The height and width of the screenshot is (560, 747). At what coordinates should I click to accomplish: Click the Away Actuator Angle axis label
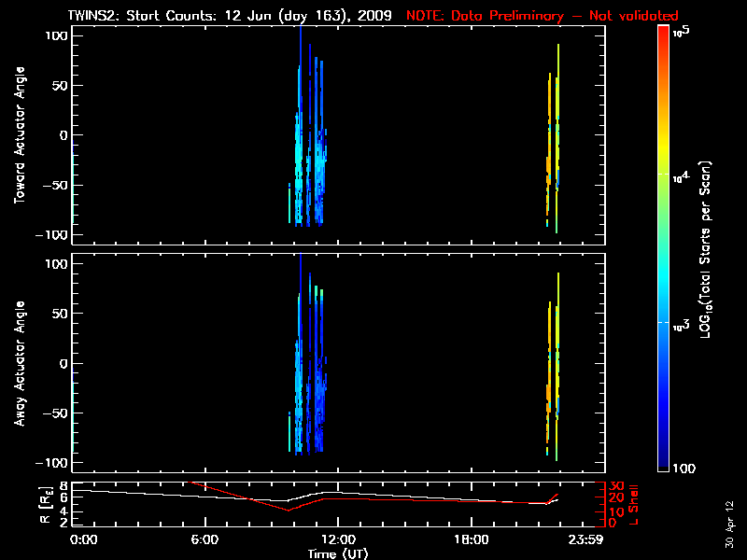tap(18, 364)
